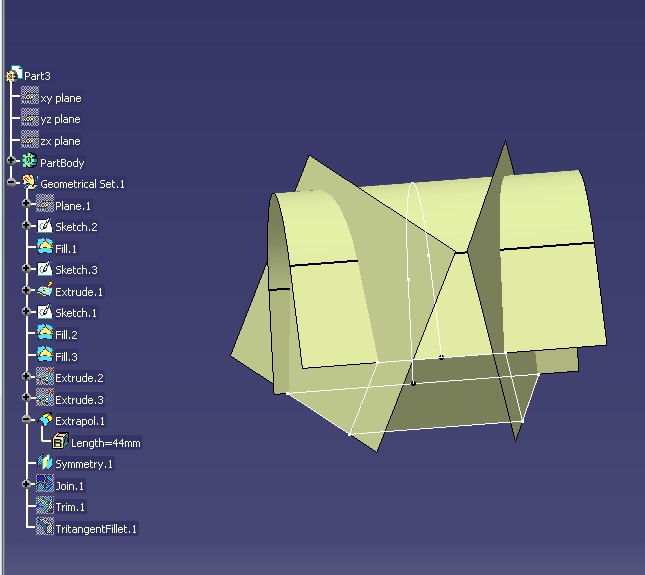
Task: Expand the Extrude.2 node
Action: click(x=26, y=376)
